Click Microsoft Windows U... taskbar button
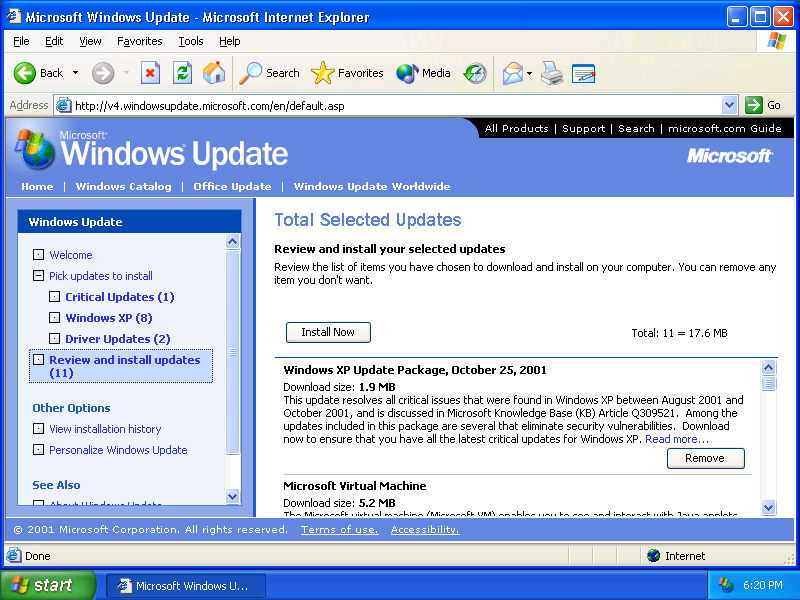 tap(186, 586)
